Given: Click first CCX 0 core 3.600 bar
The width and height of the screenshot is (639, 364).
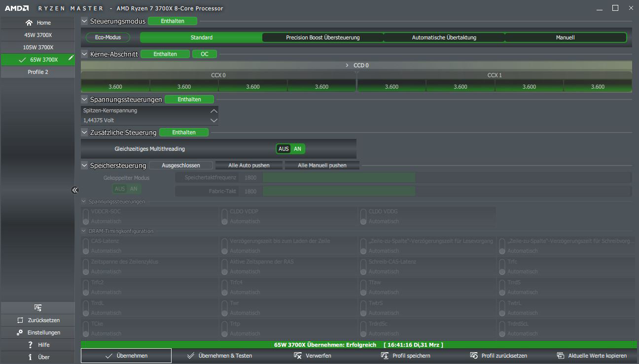Looking at the screenshot, I should click(x=115, y=87).
